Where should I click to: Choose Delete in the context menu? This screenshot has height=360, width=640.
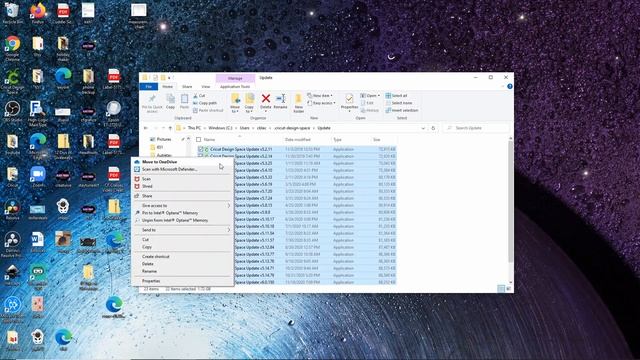[182, 264]
